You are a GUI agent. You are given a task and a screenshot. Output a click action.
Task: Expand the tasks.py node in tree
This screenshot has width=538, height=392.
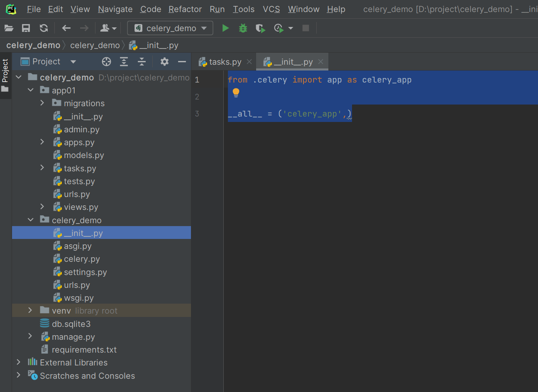pos(42,168)
